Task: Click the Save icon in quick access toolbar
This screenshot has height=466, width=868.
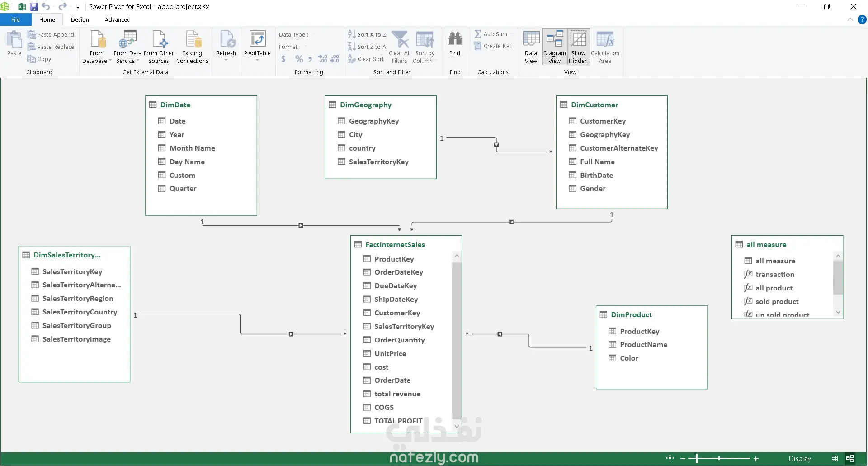Action: pyautogui.click(x=34, y=7)
